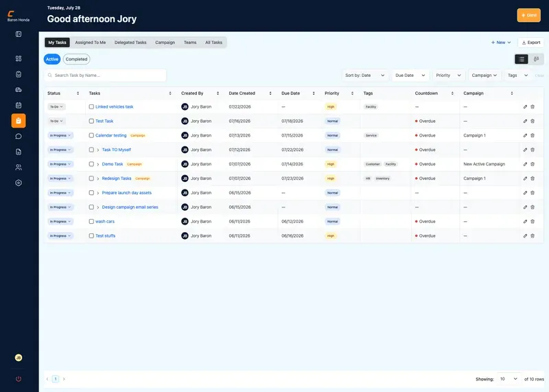Viewport: 549px width, 392px height.
Task: Edit the wash cars row
Action: pos(525,222)
